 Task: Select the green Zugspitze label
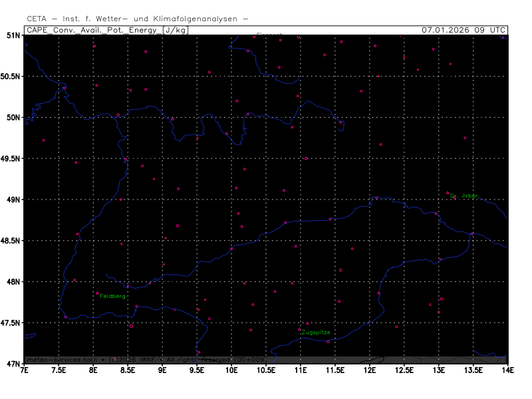click(x=315, y=332)
